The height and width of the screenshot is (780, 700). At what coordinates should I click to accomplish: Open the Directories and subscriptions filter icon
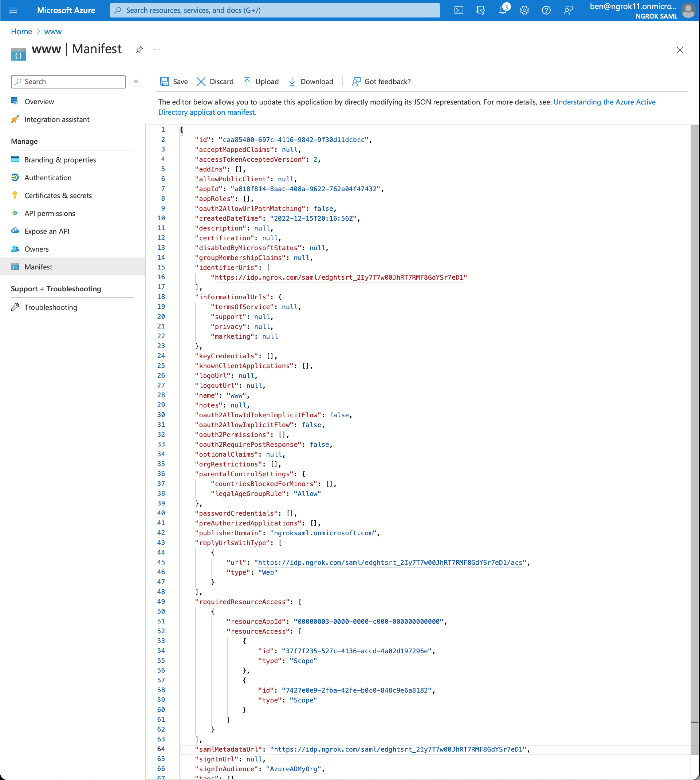click(480, 11)
